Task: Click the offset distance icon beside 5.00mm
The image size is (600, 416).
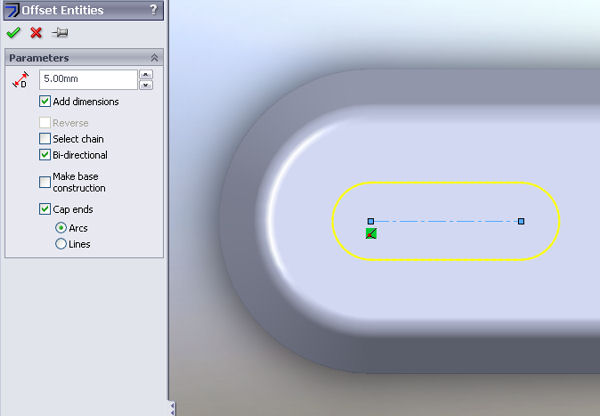Action: point(19,80)
